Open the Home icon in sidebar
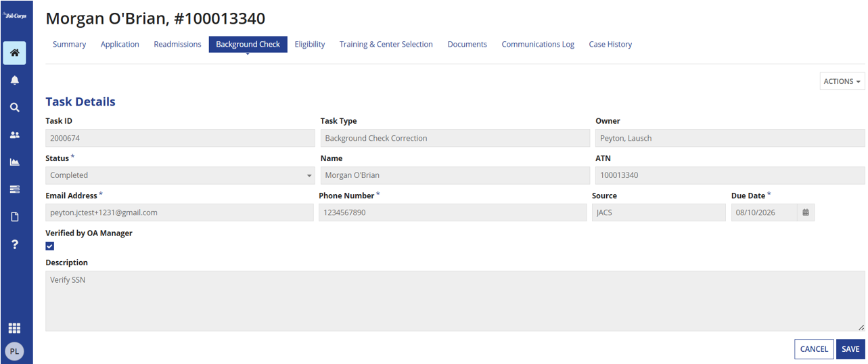868x364 pixels. pyautogui.click(x=14, y=53)
